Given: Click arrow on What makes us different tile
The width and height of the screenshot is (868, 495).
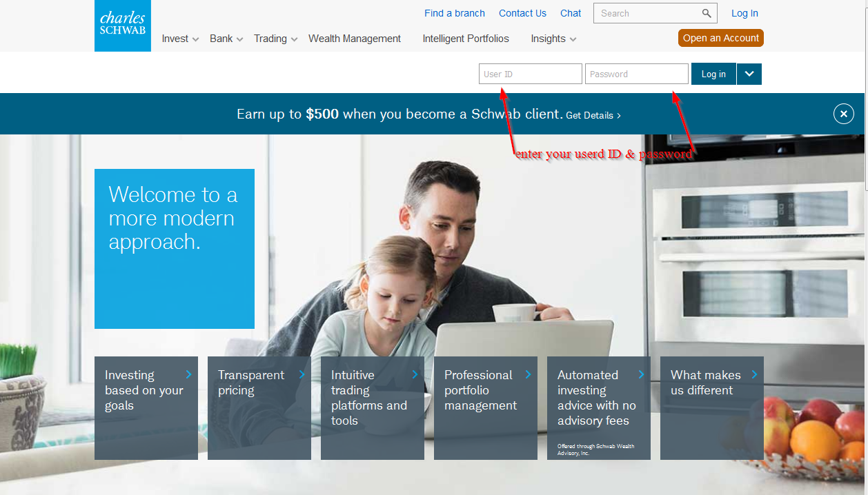Looking at the screenshot, I should pos(754,374).
